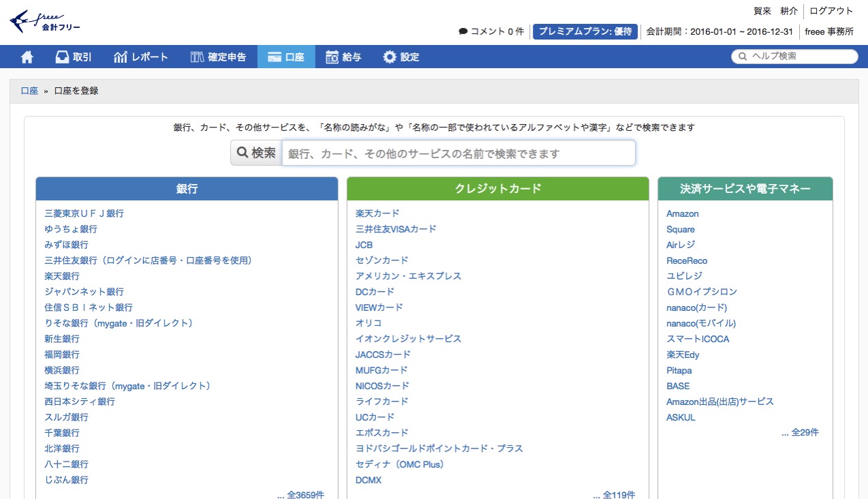Select セゾンカード
The image size is (868, 499).
(x=382, y=260)
